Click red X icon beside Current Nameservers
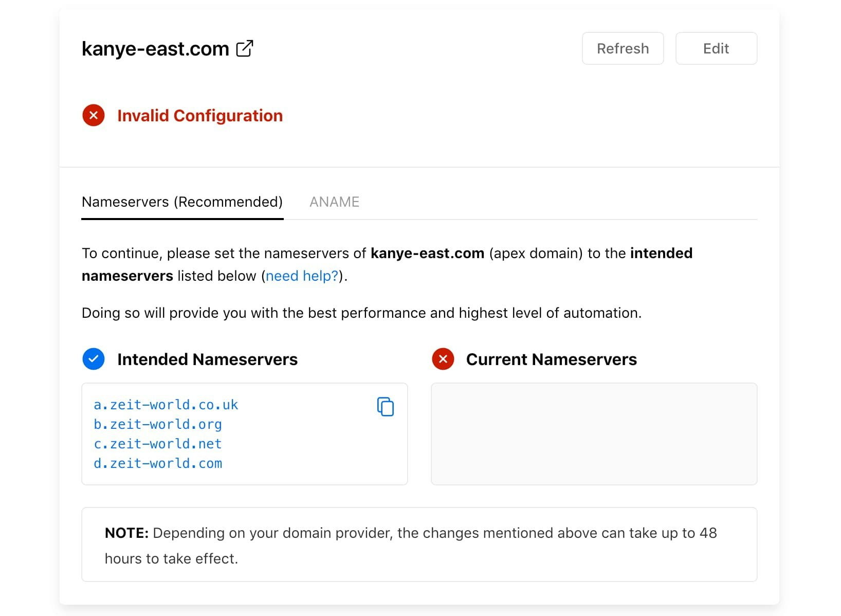Image resolution: width=841 pixels, height=616 pixels. click(443, 359)
